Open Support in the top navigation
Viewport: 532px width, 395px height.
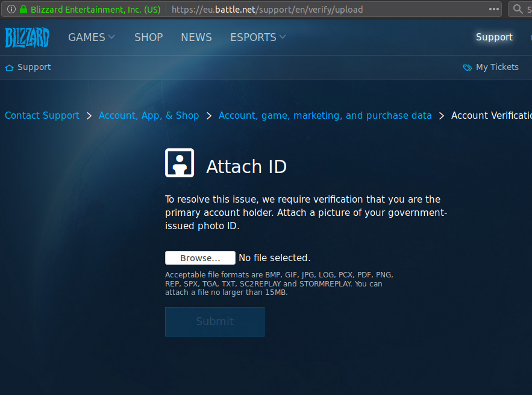click(494, 37)
